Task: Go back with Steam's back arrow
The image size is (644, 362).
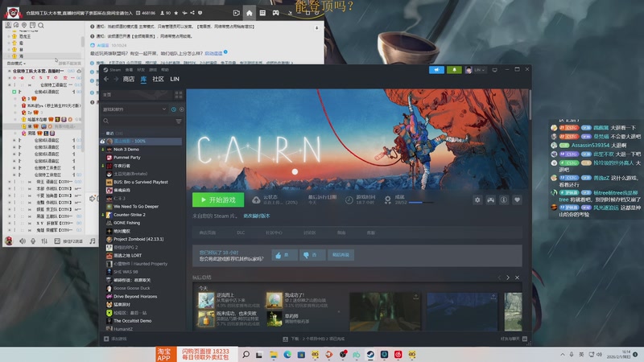Action: (106, 79)
